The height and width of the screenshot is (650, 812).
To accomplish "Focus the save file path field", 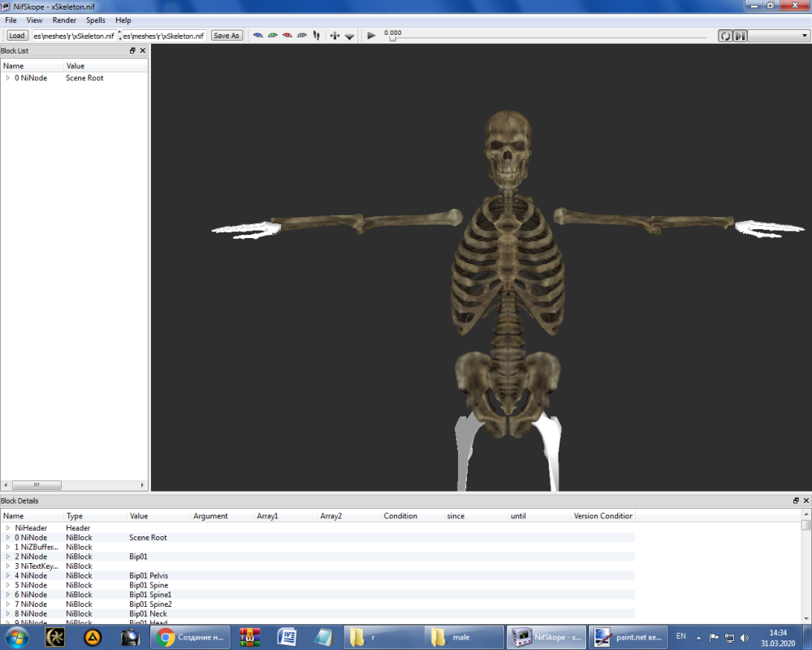I will 164,36.
